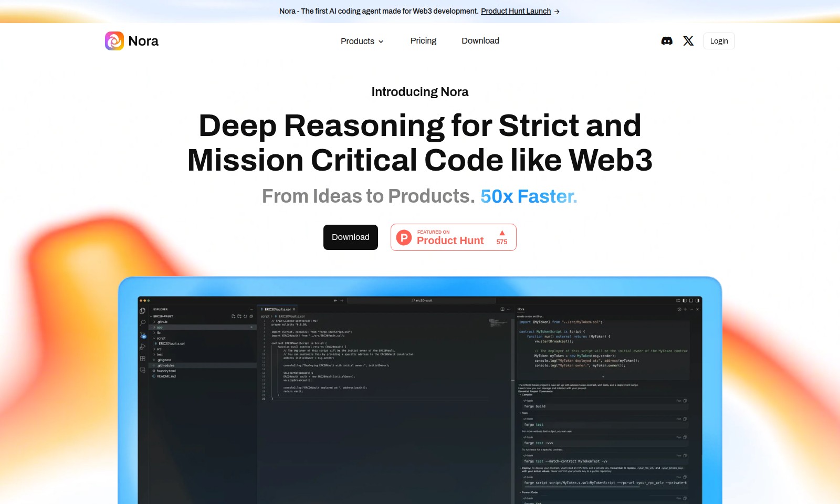Click split editor icon
This screenshot has height=504, width=840.
click(502, 309)
